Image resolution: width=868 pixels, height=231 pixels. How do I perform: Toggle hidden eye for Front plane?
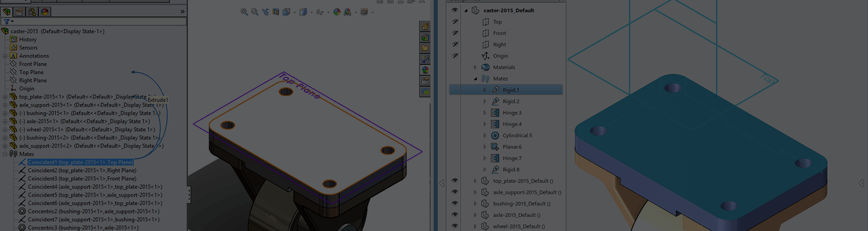point(455,33)
